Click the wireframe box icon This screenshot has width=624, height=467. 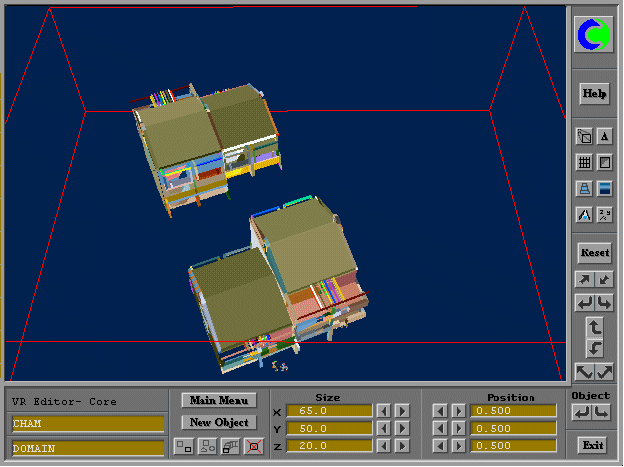[x=585, y=137]
